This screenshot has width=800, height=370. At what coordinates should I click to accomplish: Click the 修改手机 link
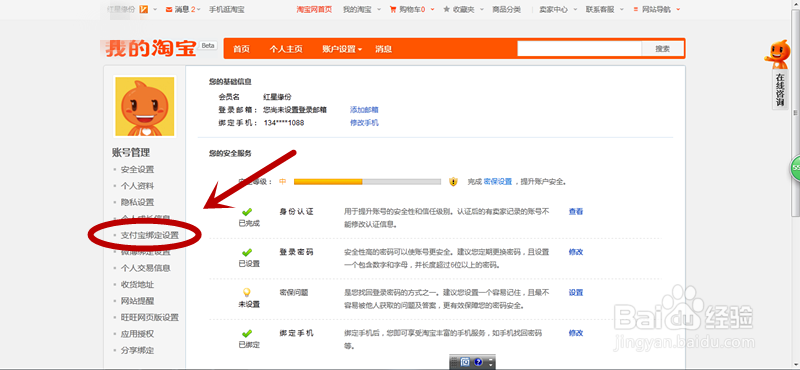[x=364, y=123]
